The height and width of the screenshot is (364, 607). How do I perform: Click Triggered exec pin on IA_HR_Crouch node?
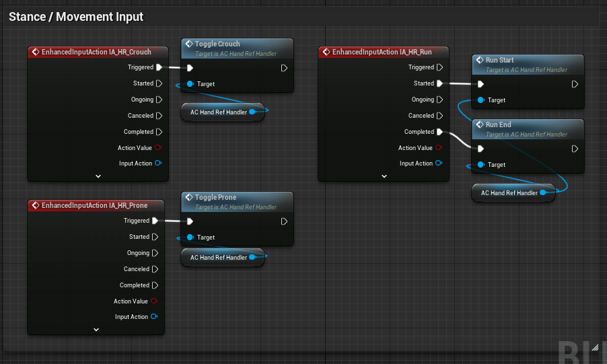coord(159,67)
